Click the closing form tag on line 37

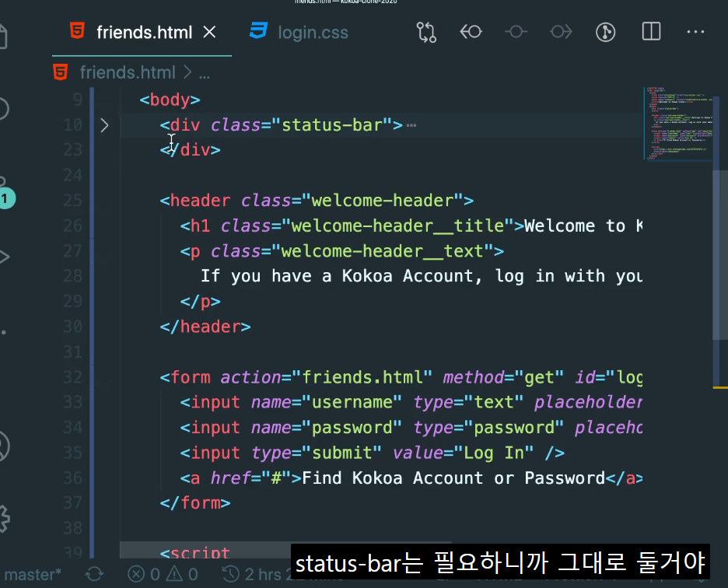coord(195,503)
